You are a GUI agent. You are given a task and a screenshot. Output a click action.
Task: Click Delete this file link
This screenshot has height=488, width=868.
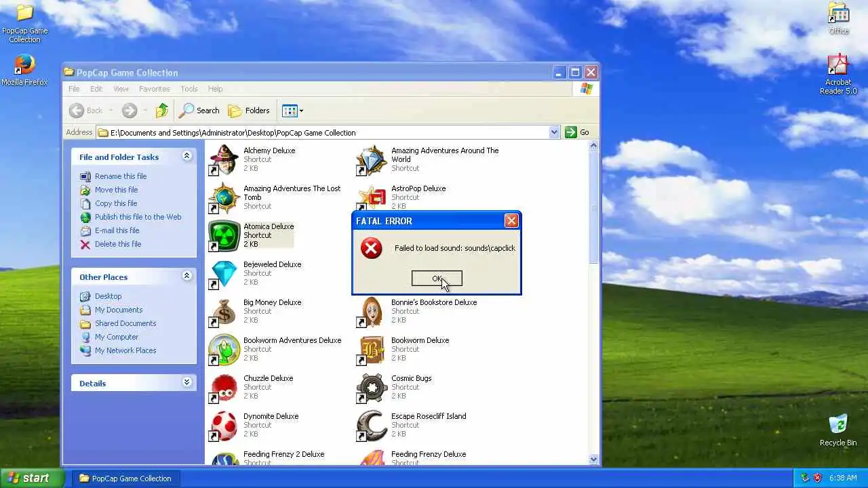tap(118, 244)
